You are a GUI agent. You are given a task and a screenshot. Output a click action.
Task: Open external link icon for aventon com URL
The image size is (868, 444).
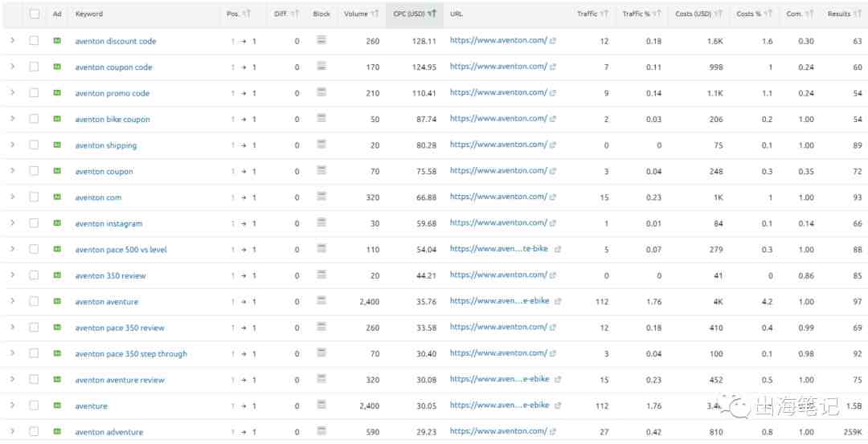(552, 197)
